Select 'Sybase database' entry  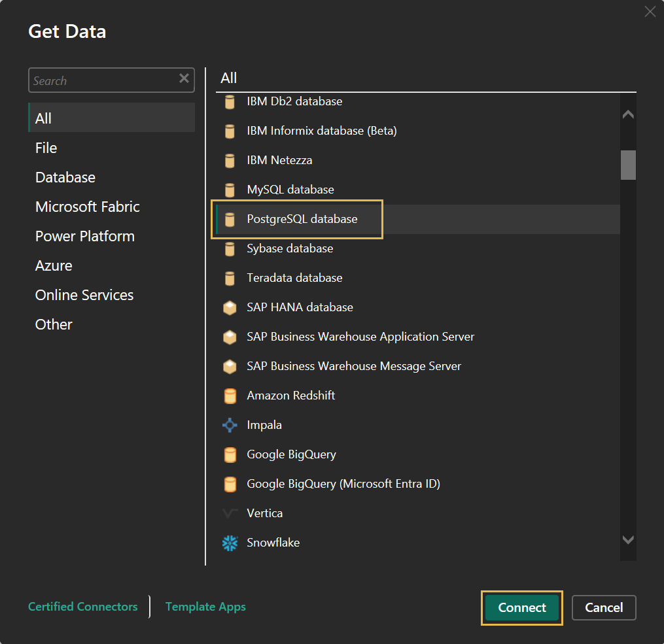(417, 248)
